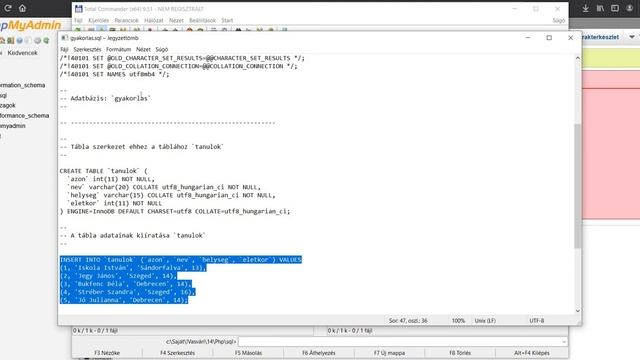Click the 'SET NAMES utf8mb4' line

pos(114,74)
